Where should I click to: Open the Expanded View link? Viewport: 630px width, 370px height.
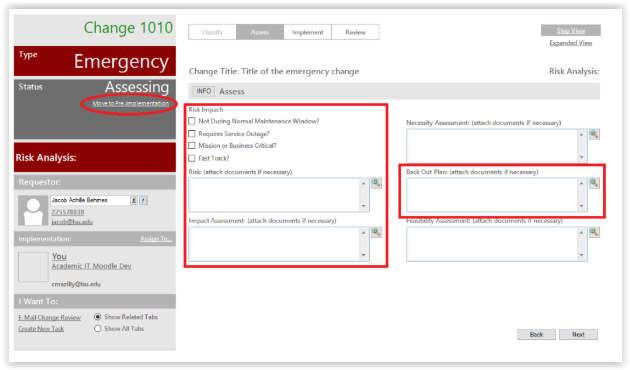pyautogui.click(x=571, y=43)
